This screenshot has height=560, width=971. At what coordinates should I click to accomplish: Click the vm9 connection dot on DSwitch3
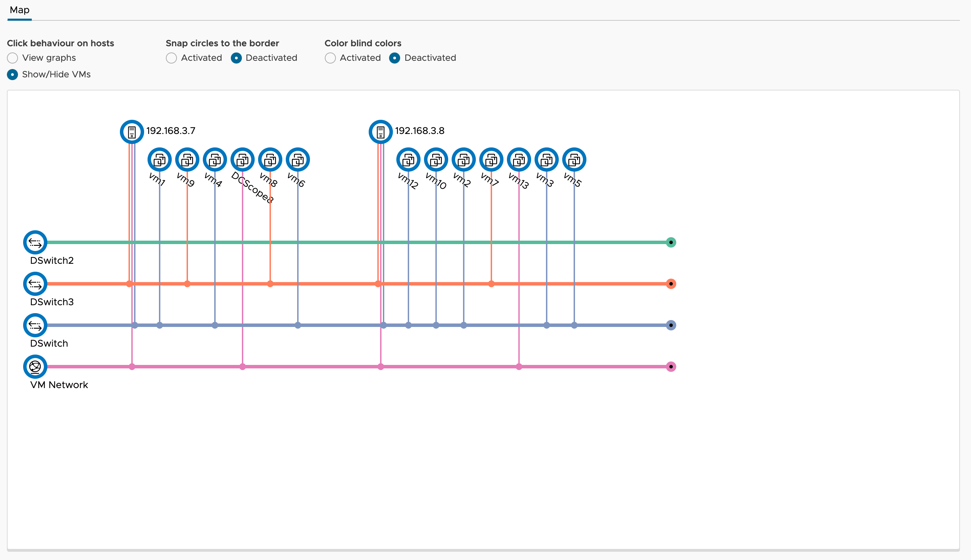click(187, 284)
